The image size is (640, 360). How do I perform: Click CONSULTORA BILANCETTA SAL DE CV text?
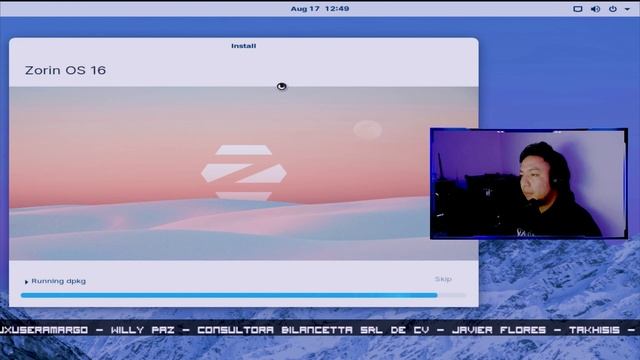pyautogui.click(x=313, y=330)
